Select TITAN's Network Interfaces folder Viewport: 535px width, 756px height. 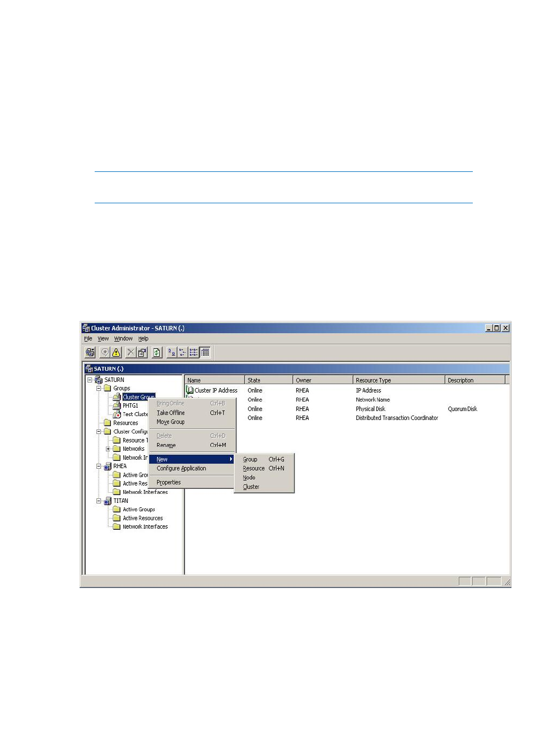point(145,527)
